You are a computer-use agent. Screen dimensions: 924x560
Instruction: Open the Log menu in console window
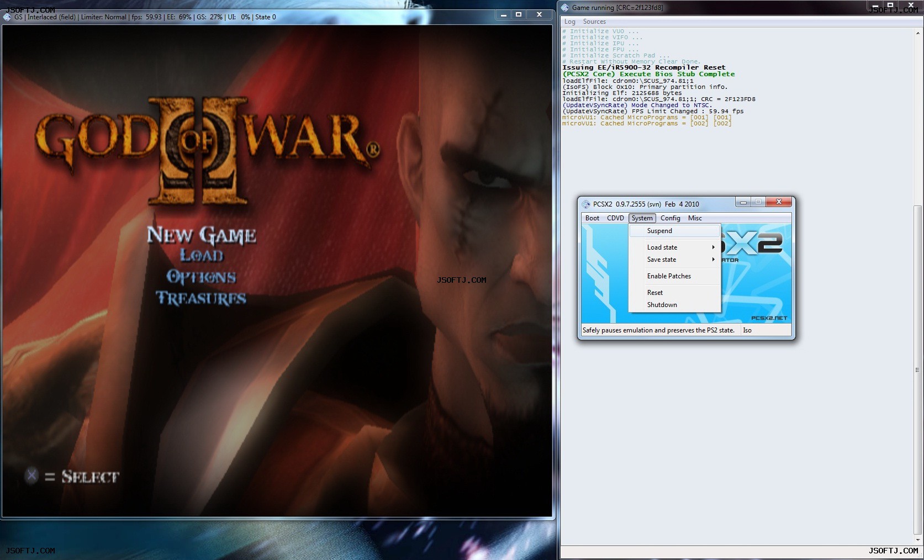click(569, 22)
